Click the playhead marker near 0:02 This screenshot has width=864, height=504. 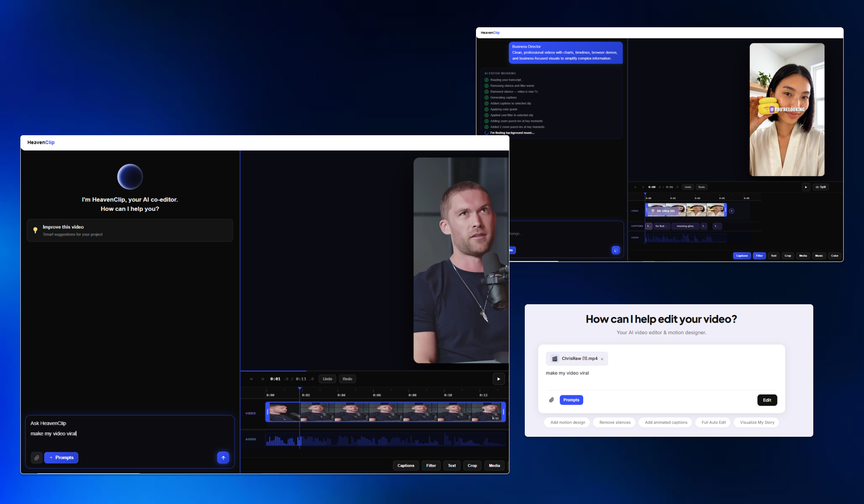[x=300, y=389]
